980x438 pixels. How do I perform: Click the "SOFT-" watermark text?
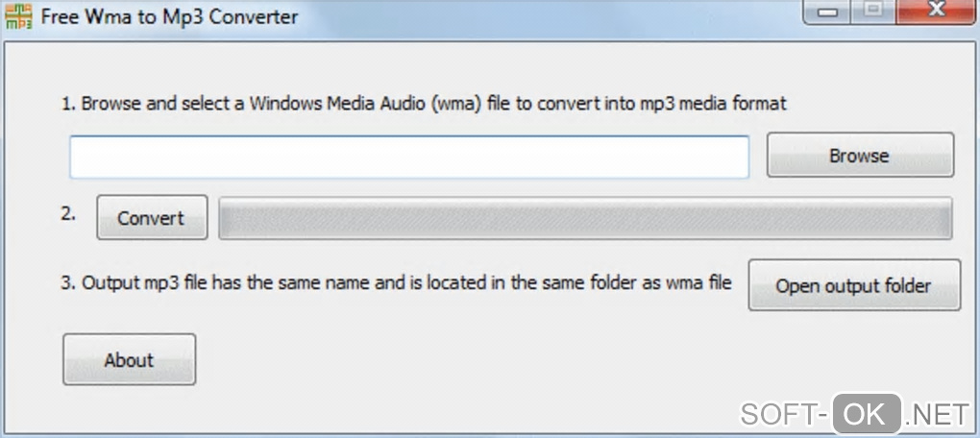pyautogui.click(x=783, y=415)
